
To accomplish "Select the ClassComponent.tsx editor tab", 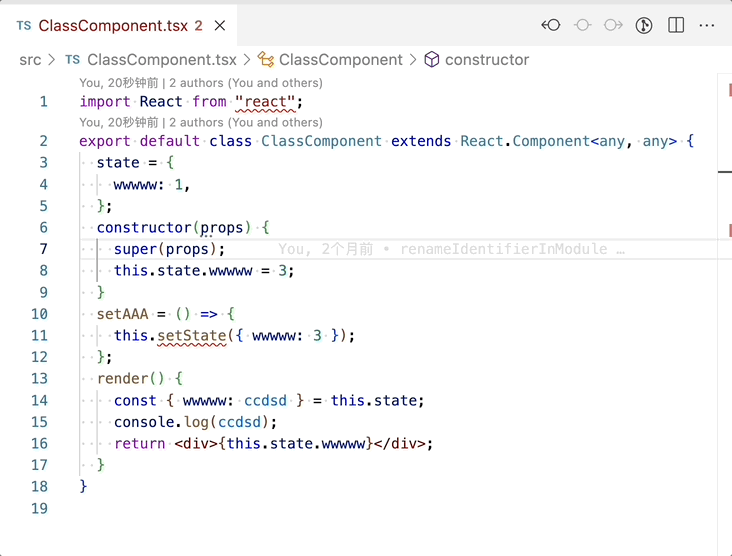I will (119, 25).
